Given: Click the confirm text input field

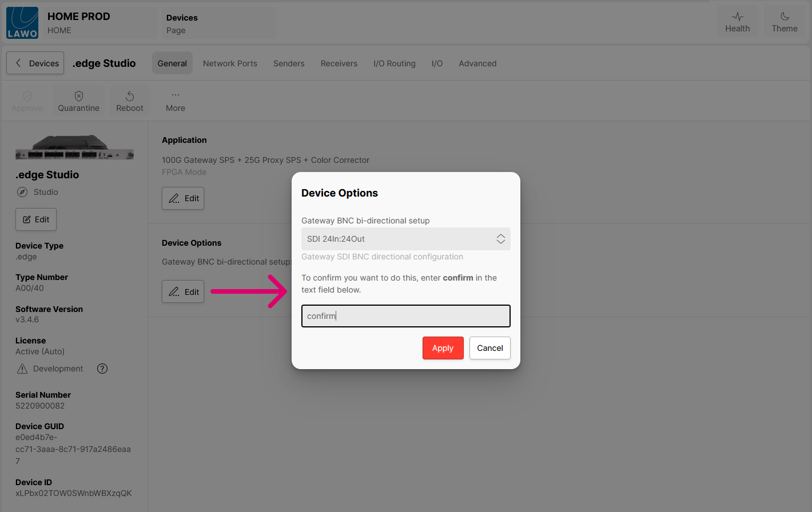Looking at the screenshot, I should tap(405, 316).
